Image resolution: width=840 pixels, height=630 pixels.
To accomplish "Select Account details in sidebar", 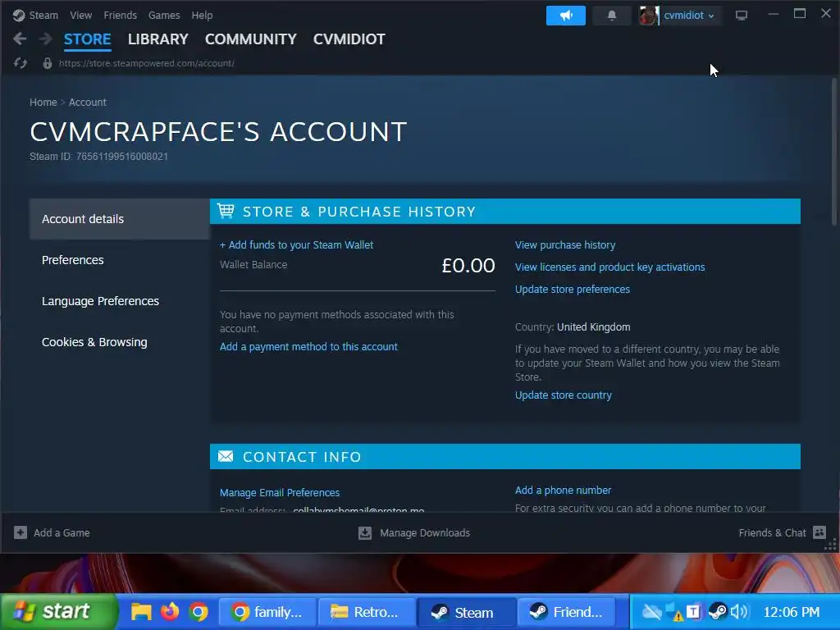I will (x=120, y=219).
